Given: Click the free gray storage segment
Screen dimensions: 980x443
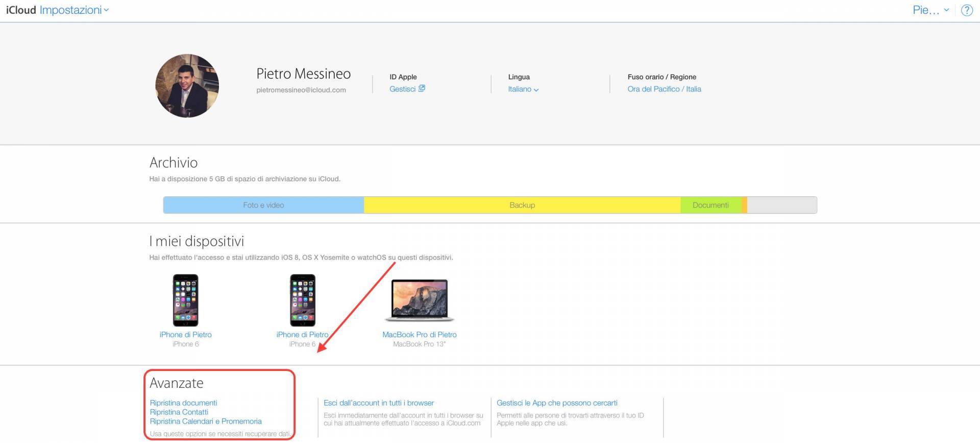Looking at the screenshot, I should 782,205.
